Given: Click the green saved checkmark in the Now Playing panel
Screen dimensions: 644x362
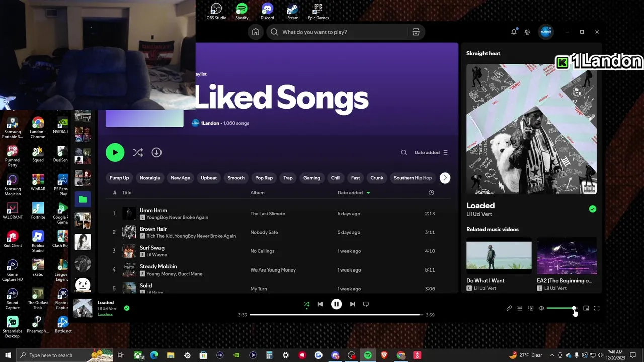Looking at the screenshot, I should click(593, 209).
